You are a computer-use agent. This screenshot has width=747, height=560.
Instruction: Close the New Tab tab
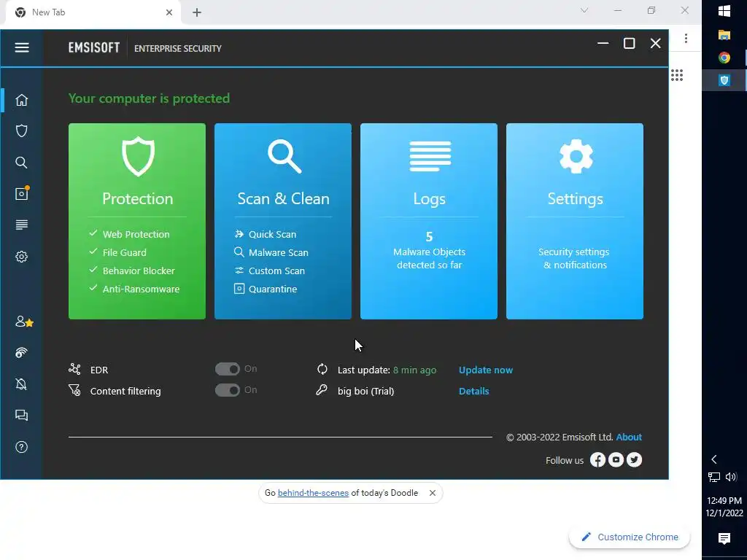[169, 12]
